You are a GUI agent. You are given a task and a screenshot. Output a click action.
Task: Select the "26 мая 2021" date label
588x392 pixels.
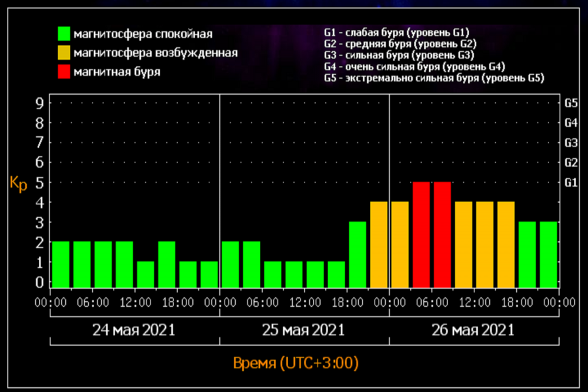click(473, 330)
